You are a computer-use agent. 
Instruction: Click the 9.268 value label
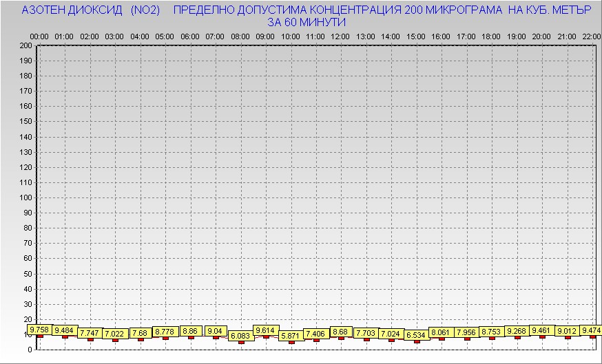[x=517, y=331]
